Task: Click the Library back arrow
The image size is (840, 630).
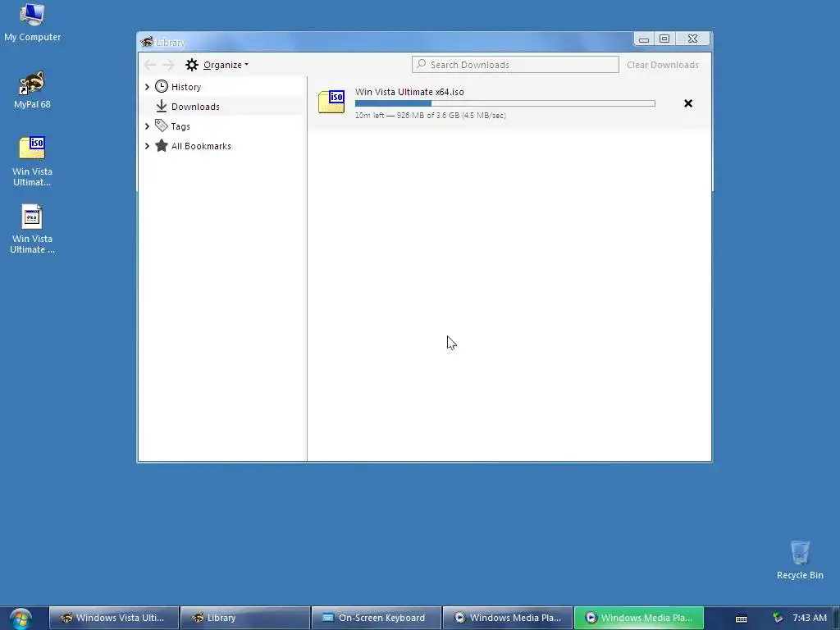Action: tap(150, 65)
